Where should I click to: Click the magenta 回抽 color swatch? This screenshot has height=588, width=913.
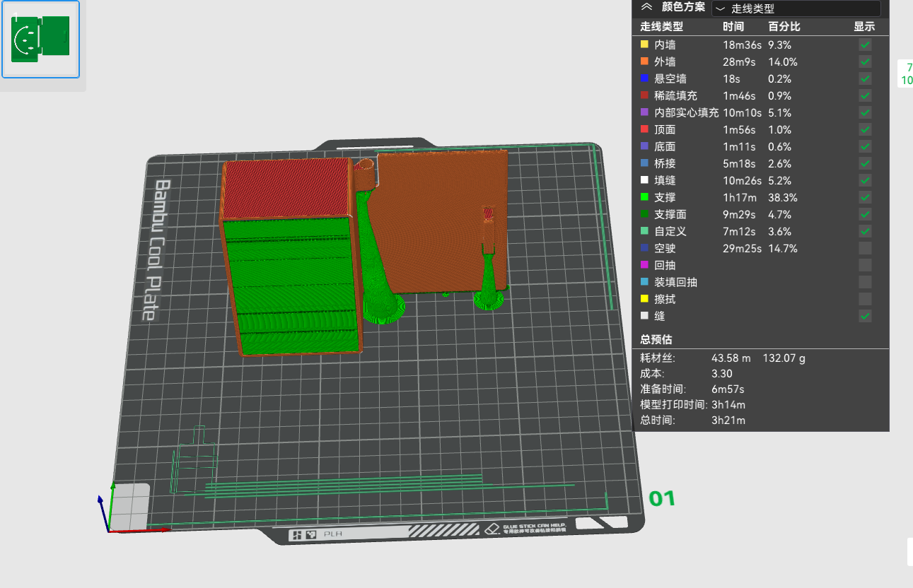pos(644,264)
